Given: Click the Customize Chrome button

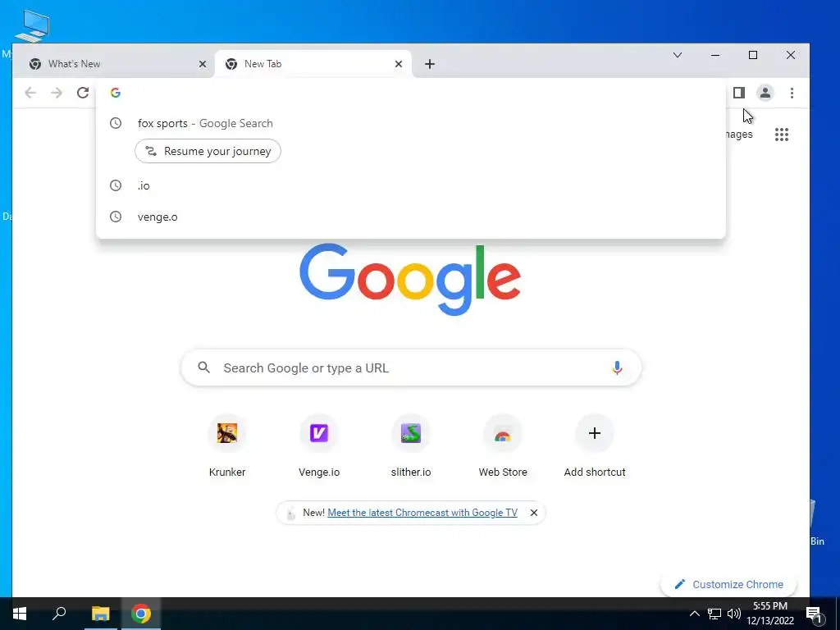Looking at the screenshot, I should click(728, 584).
